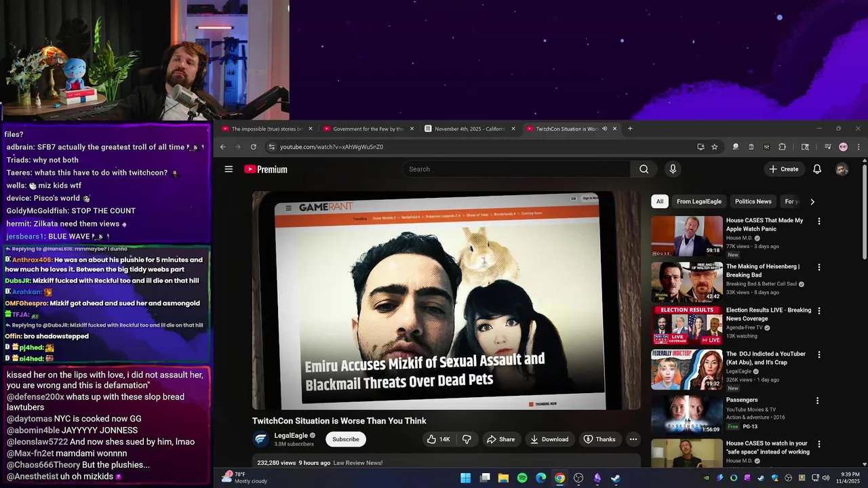868x488 pixels.
Task: Like the video with thumbs up
Action: click(x=438, y=439)
